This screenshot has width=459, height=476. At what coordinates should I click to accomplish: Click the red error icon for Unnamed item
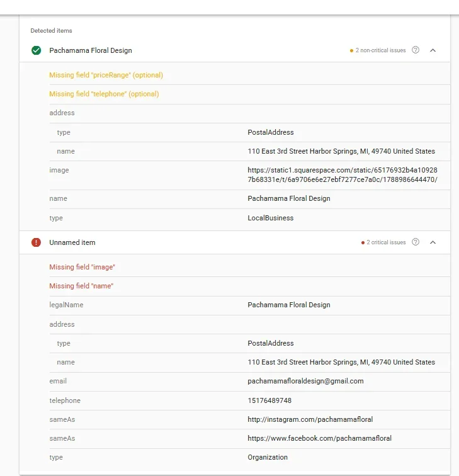coord(36,242)
